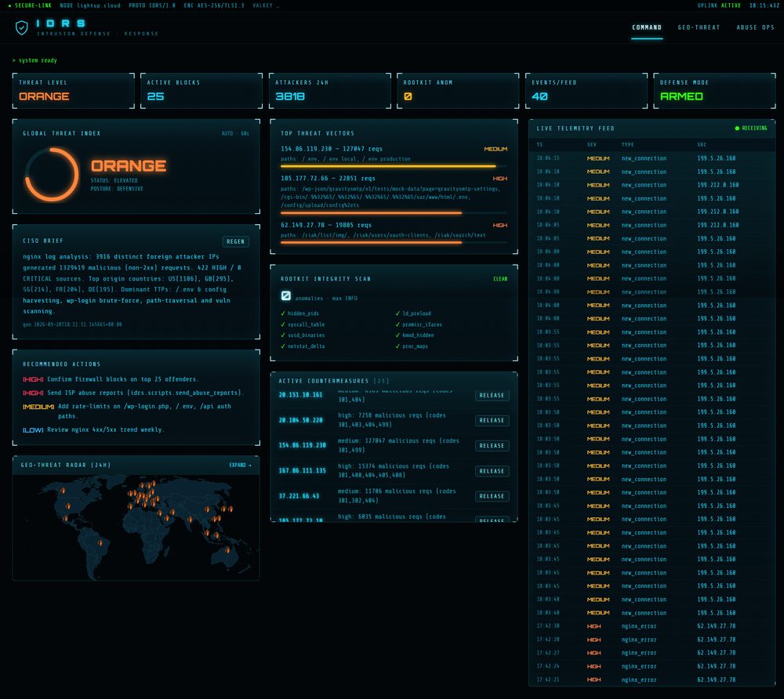Open the ABUSE OPS tab
Screen dimensions: 784x699
(x=755, y=27)
